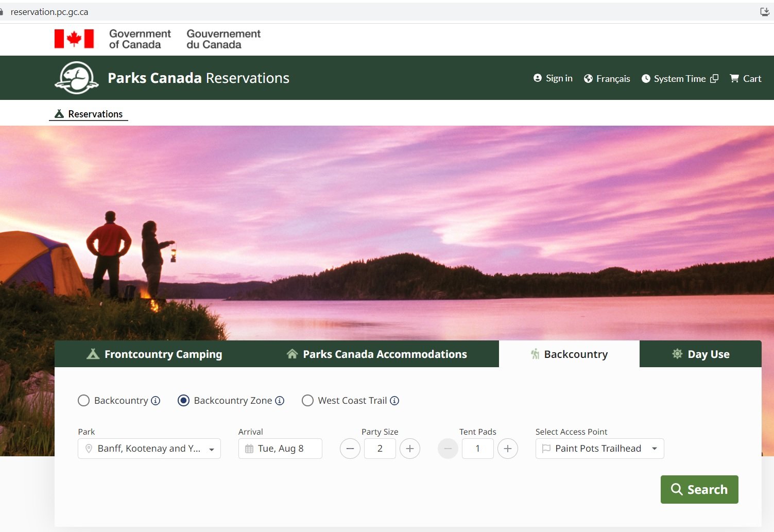The height and width of the screenshot is (532, 774).
Task: Select the Backcountry Zone radio option
Action: [x=183, y=400]
